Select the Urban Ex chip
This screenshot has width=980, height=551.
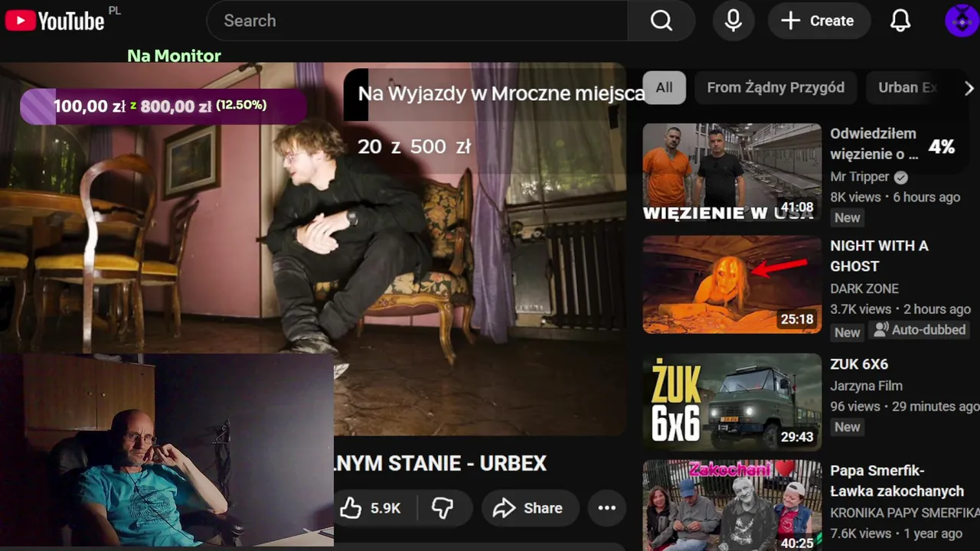click(908, 87)
